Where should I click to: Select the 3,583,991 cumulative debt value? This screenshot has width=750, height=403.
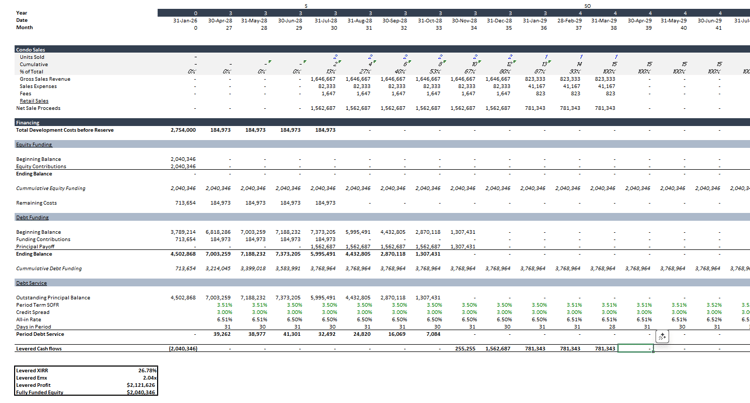(288, 269)
